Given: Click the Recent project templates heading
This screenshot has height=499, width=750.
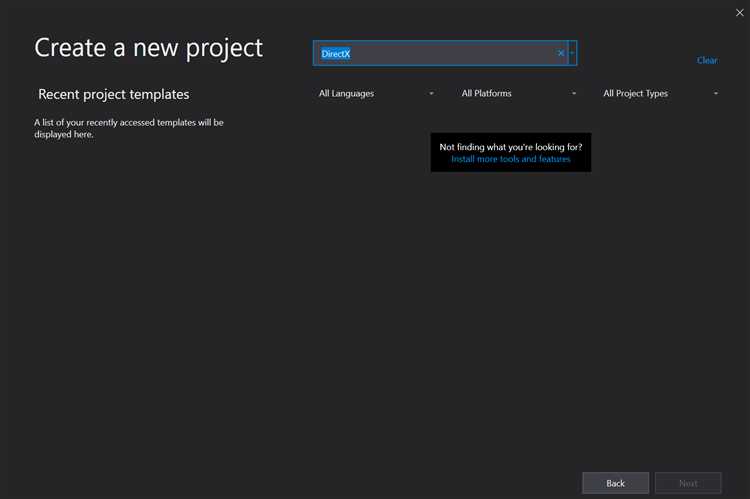Looking at the screenshot, I should (x=114, y=94).
